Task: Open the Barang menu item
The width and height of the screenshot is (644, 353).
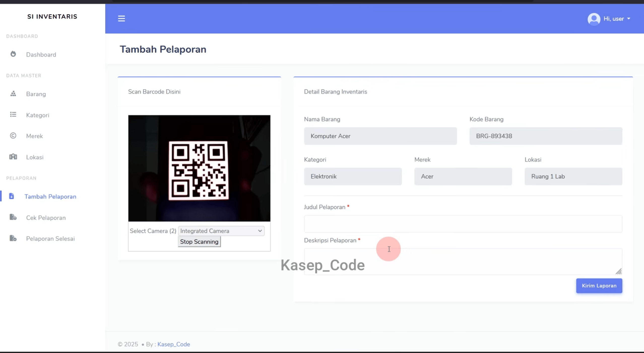Action: click(36, 94)
